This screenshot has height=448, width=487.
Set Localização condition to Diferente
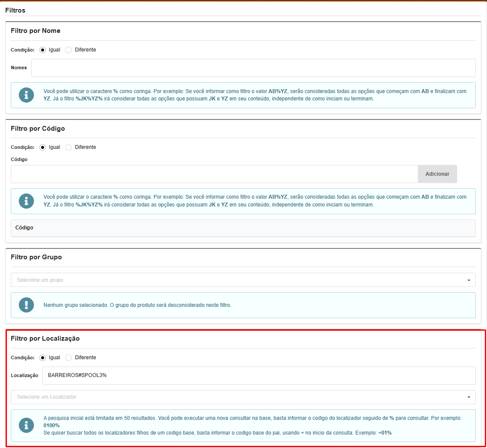pos(68,358)
